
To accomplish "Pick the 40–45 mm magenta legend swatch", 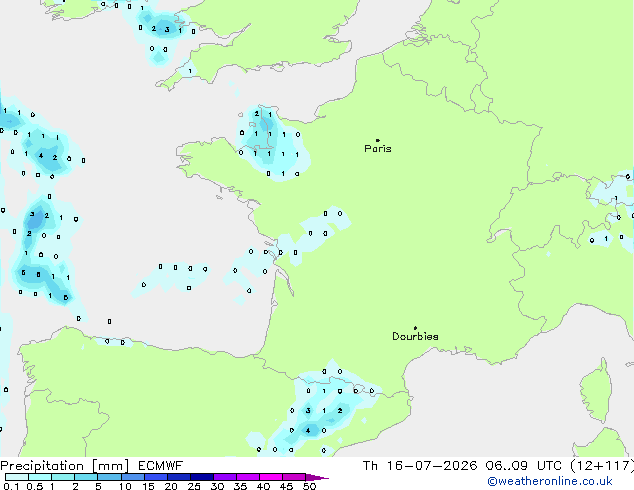I will 271,477.
